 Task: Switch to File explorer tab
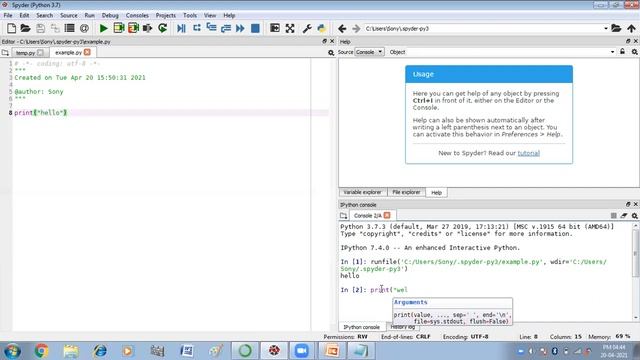click(406, 192)
